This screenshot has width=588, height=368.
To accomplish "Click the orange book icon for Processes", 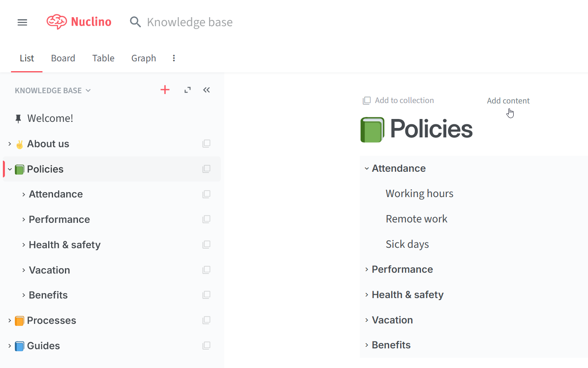I will 20,321.
